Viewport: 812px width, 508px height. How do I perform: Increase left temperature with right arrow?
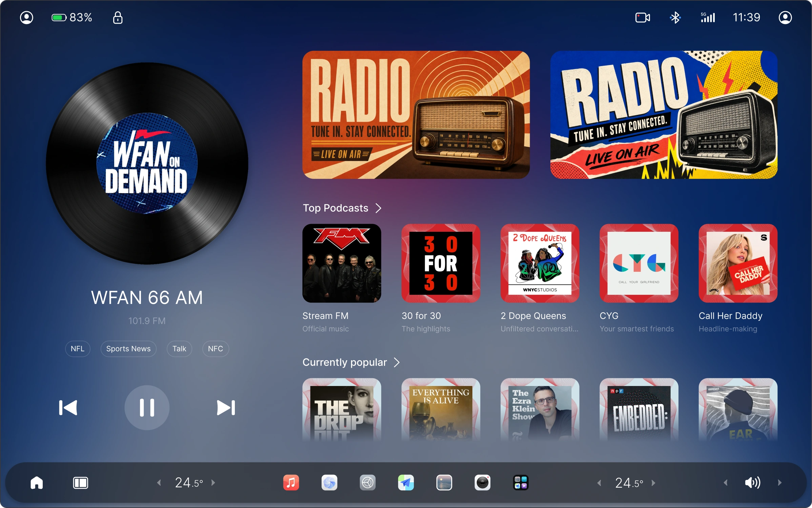213,483
